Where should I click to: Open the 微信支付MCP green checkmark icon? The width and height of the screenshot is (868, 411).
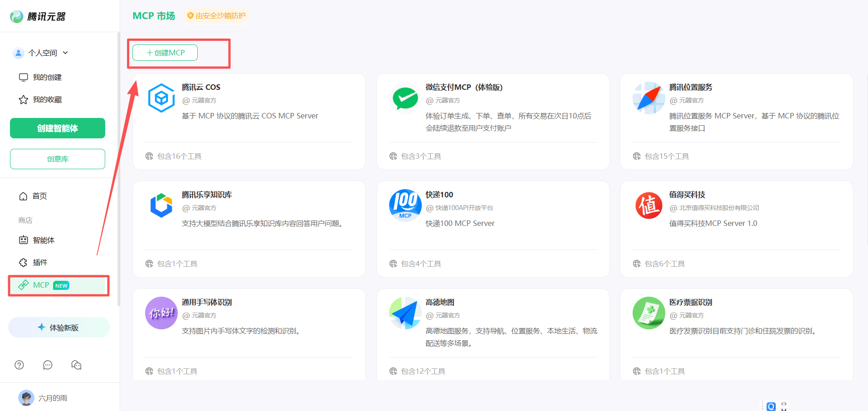tap(405, 98)
